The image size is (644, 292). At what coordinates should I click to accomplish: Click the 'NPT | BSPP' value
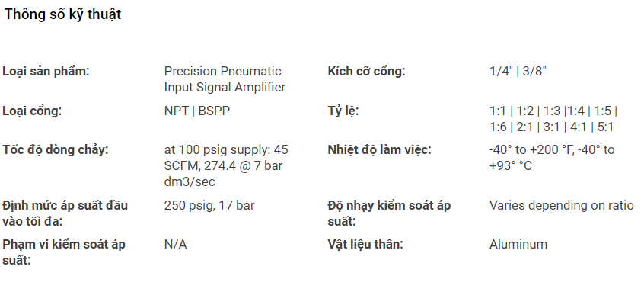click(x=197, y=111)
